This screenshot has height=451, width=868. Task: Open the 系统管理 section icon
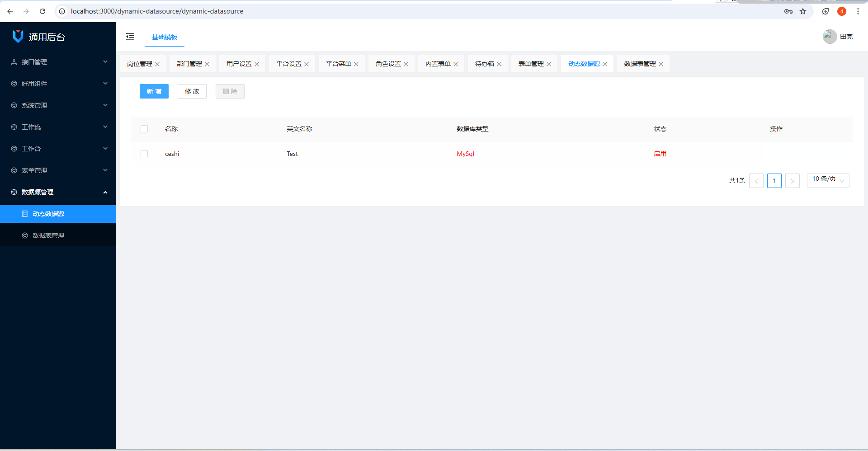13,105
